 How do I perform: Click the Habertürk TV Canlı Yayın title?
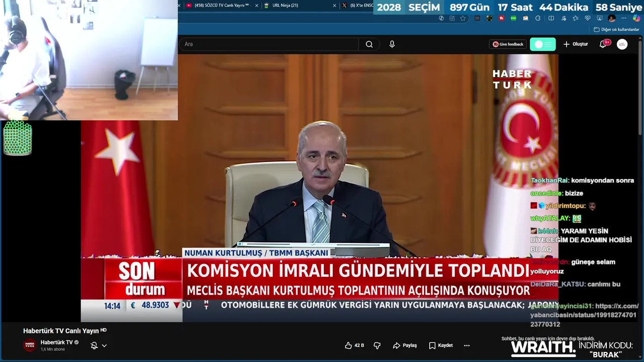coord(65,331)
